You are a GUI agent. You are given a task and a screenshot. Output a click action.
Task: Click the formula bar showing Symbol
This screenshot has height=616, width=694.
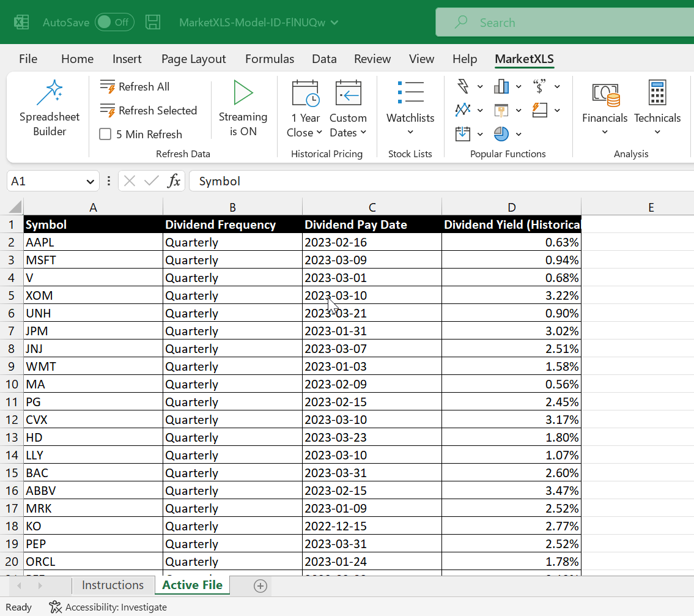point(441,181)
